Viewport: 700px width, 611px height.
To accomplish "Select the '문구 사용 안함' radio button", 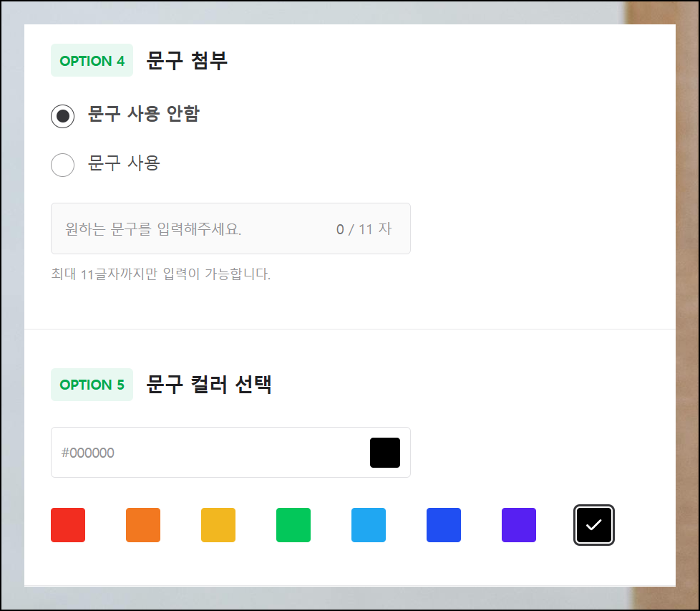I will click(x=62, y=116).
